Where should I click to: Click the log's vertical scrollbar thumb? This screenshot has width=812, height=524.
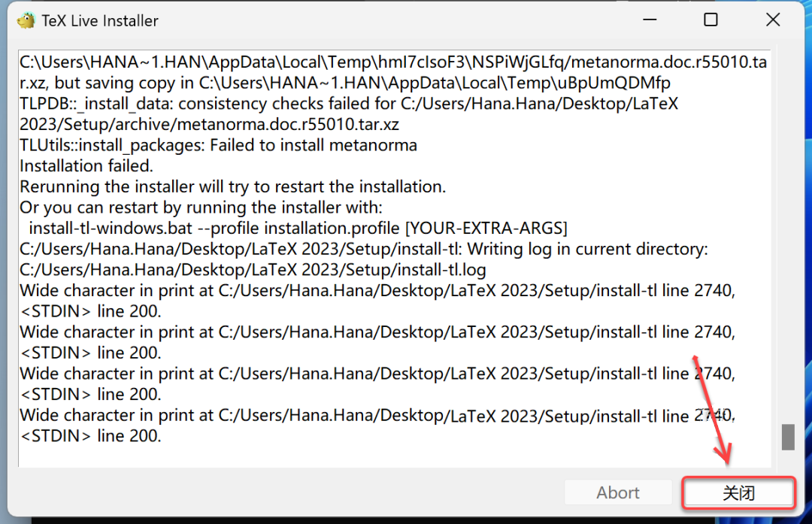(x=787, y=437)
